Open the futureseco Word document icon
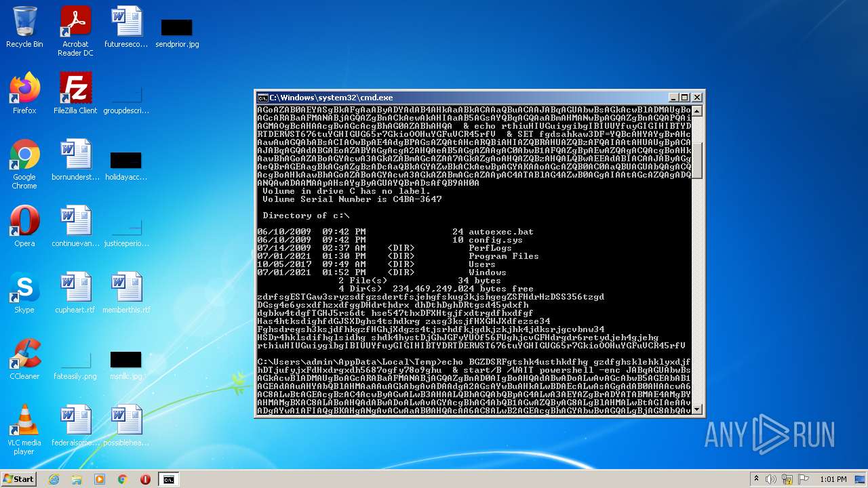This screenshot has width=868, height=488. (x=126, y=28)
